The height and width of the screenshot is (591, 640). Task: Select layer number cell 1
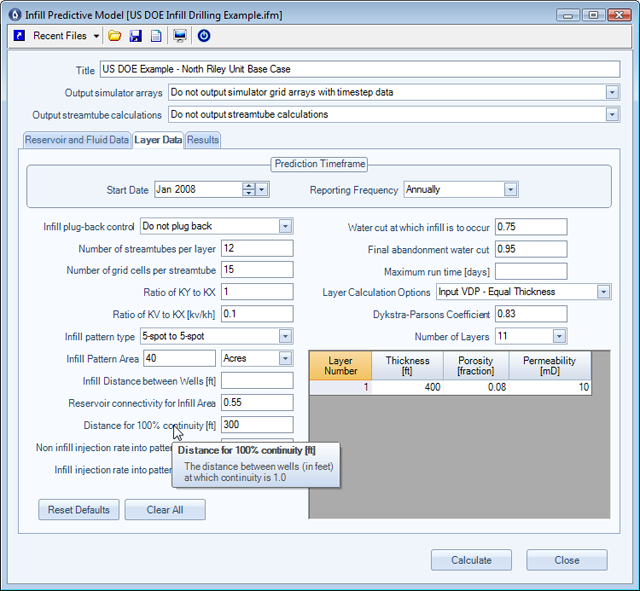tap(341, 387)
